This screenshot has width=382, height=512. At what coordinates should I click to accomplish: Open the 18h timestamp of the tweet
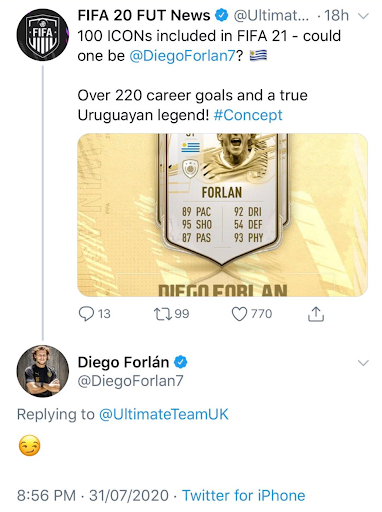click(337, 15)
